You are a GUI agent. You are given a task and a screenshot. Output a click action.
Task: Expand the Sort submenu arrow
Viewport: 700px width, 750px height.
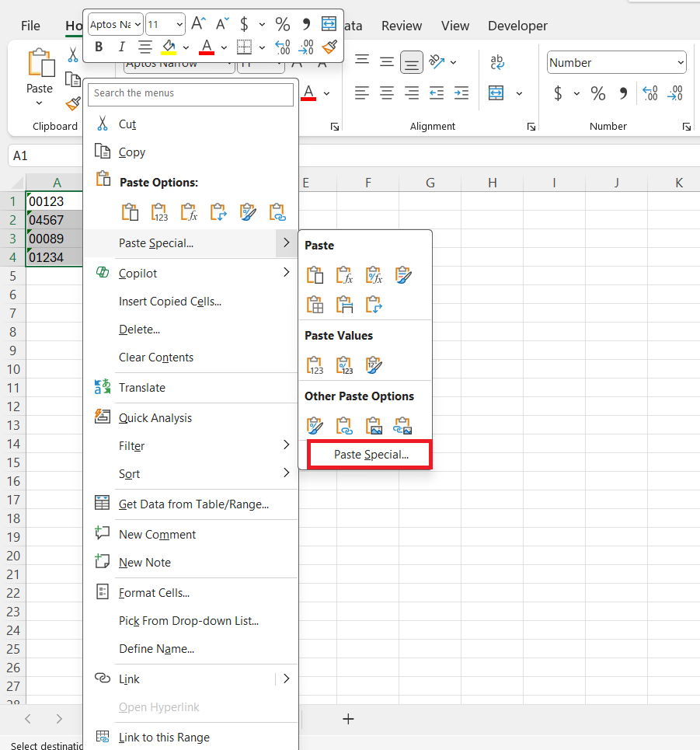tap(286, 473)
